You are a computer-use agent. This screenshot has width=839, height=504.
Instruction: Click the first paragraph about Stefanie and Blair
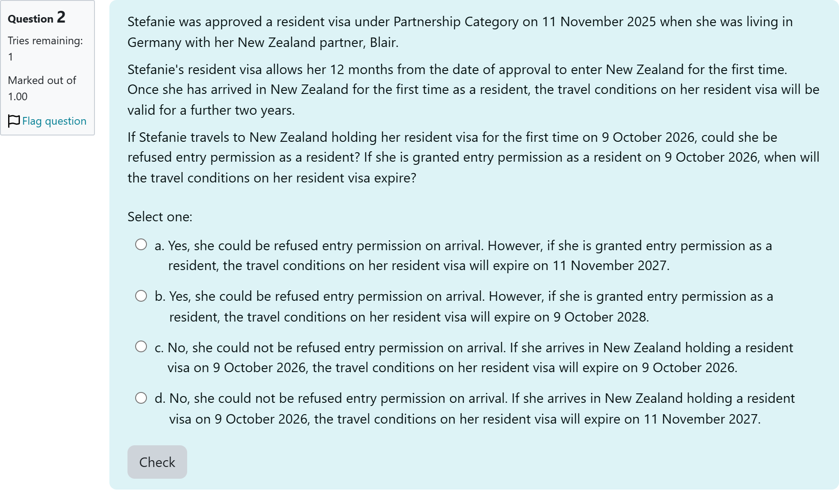tap(460, 32)
